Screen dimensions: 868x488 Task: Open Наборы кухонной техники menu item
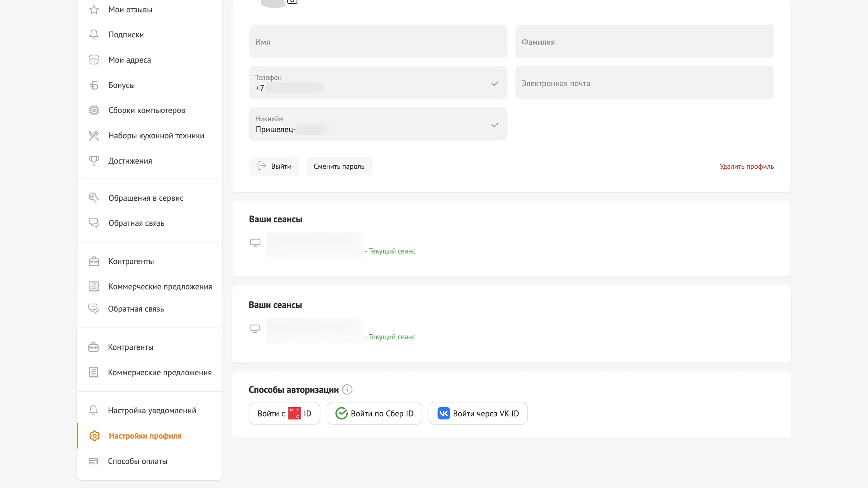pyautogui.click(x=156, y=135)
